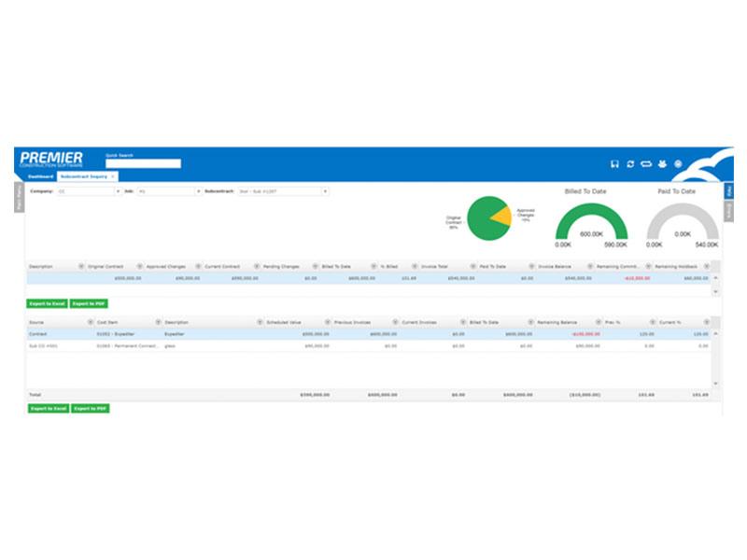Click the green Original Contract pie slice
The height and width of the screenshot is (560, 747).
coord(481,219)
